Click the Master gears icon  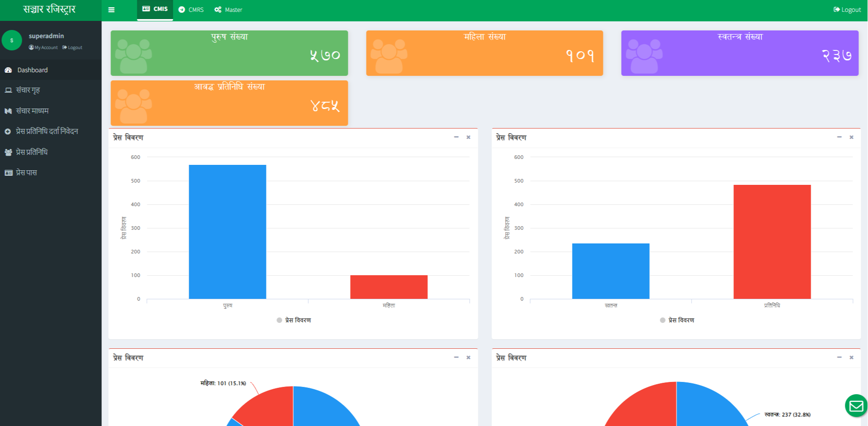(218, 10)
